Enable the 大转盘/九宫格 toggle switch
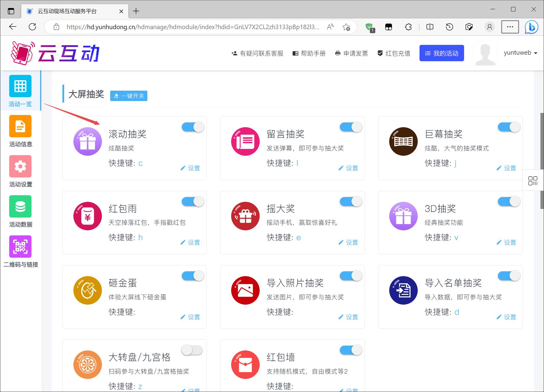Screen dimensions: 544x392 192,350
